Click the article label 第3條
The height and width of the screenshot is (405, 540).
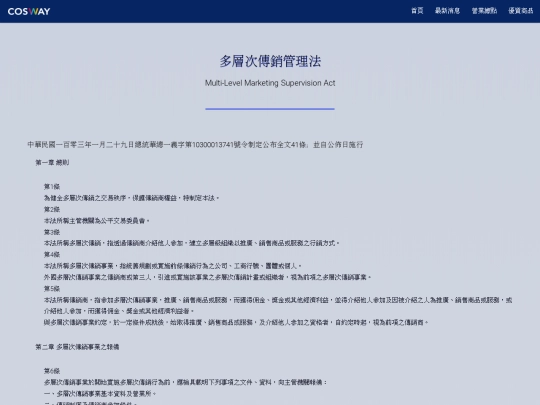click(52, 232)
